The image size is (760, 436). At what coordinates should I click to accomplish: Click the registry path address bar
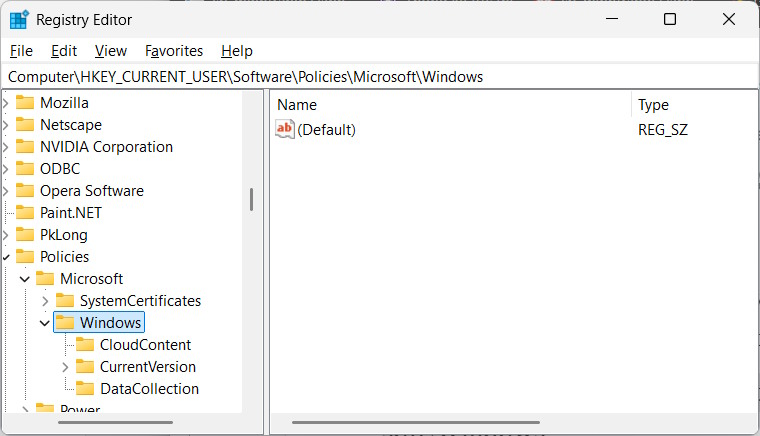[380, 77]
